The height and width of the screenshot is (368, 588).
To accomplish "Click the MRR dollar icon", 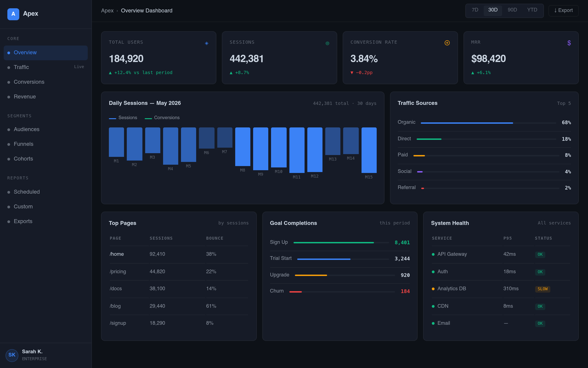I will coord(569,43).
